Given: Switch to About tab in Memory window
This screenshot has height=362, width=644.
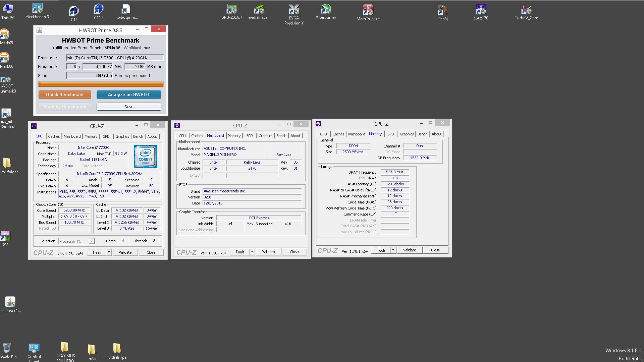Looking at the screenshot, I should coord(436,134).
